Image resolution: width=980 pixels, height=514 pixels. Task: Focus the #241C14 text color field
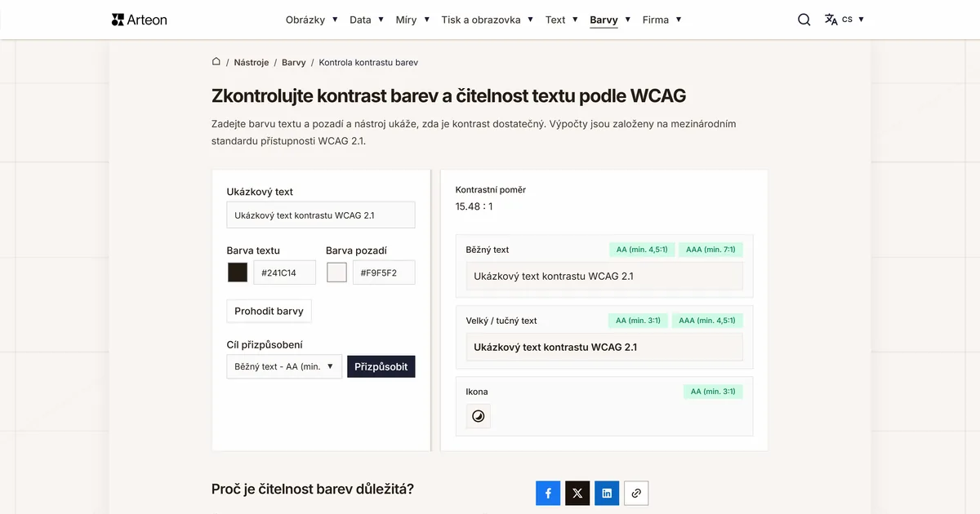point(284,273)
